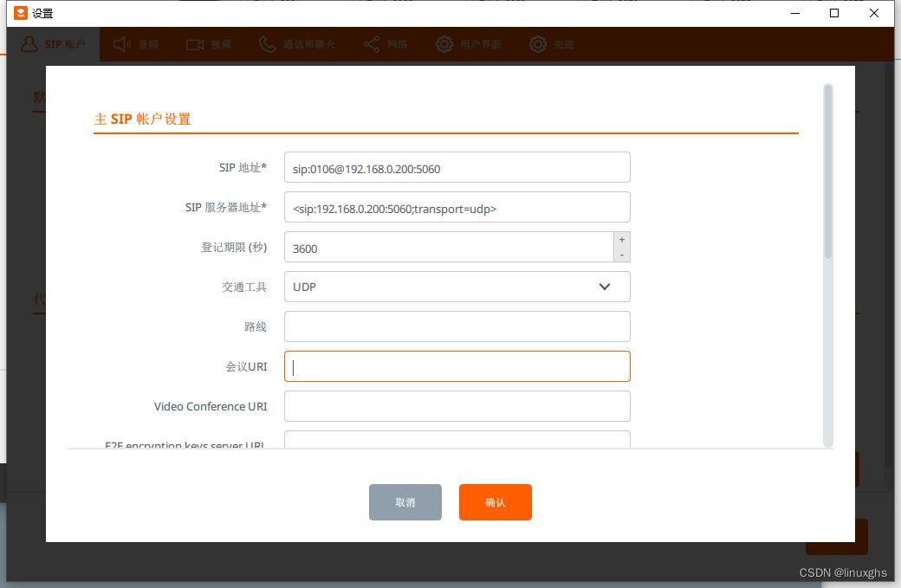Click into the 登记期限 (秒) value field

[449, 247]
